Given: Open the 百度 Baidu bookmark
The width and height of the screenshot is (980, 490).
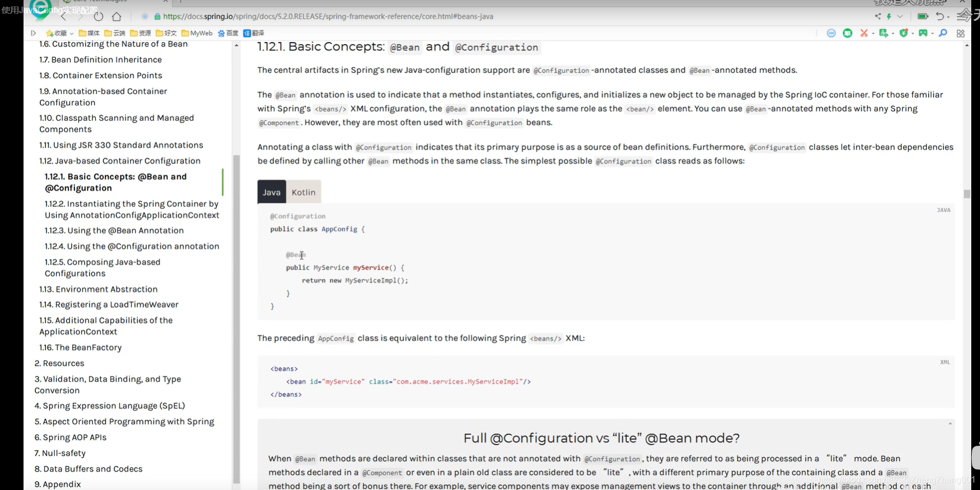Looking at the screenshot, I should coord(228,33).
